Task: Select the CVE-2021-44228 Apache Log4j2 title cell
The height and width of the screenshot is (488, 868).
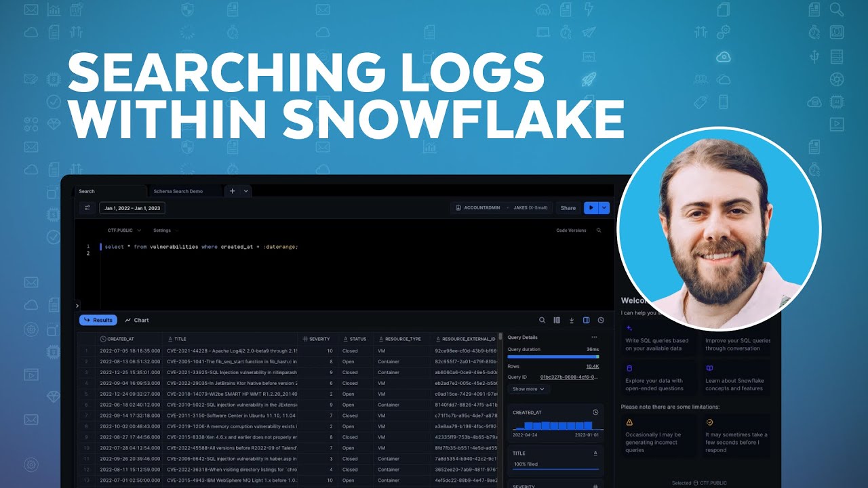Action: (x=232, y=351)
